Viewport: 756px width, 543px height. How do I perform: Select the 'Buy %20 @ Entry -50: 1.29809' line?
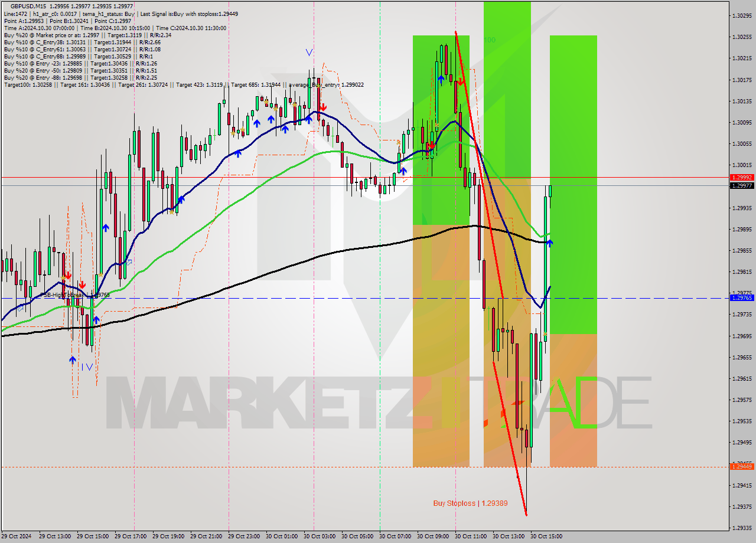(x=80, y=70)
